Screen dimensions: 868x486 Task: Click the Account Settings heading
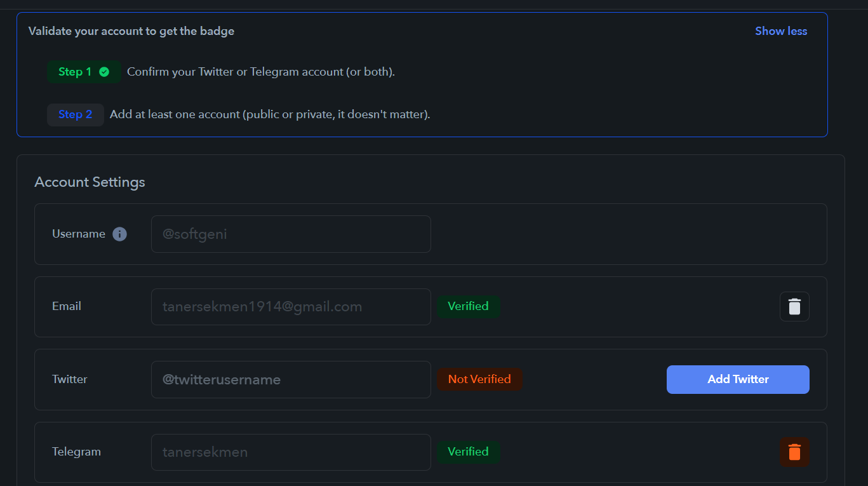tap(90, 182)
